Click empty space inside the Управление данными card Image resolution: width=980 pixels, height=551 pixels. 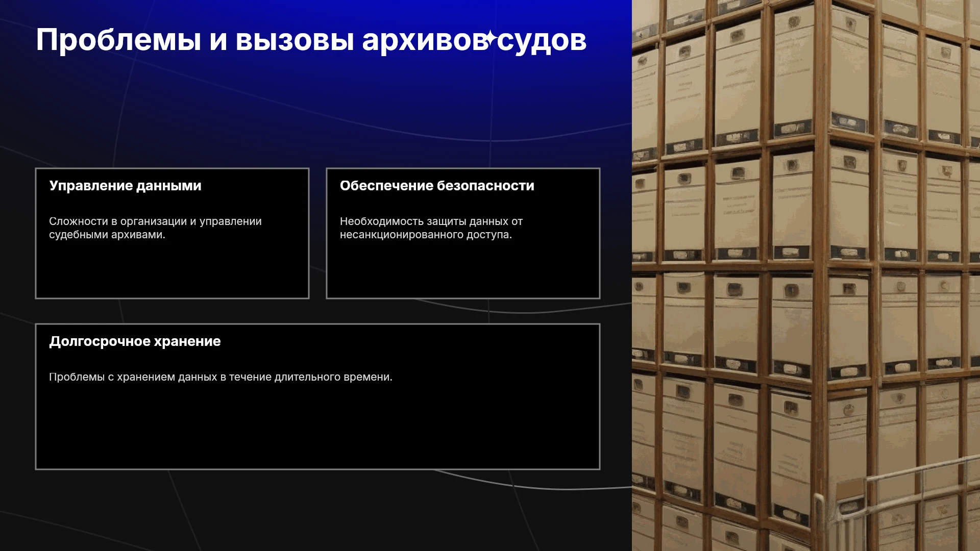172,270
